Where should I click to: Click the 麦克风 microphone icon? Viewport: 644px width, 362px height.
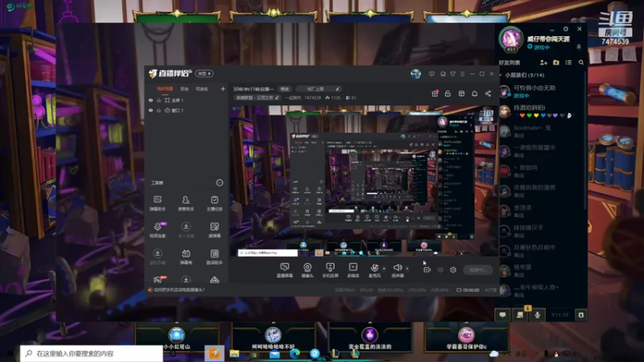(374, 268)
